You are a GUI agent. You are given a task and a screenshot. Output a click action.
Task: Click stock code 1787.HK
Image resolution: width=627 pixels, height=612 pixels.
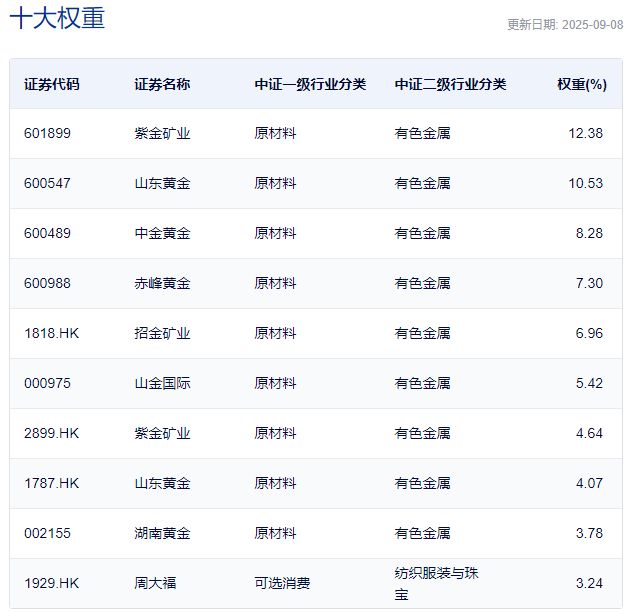[51, 483]
